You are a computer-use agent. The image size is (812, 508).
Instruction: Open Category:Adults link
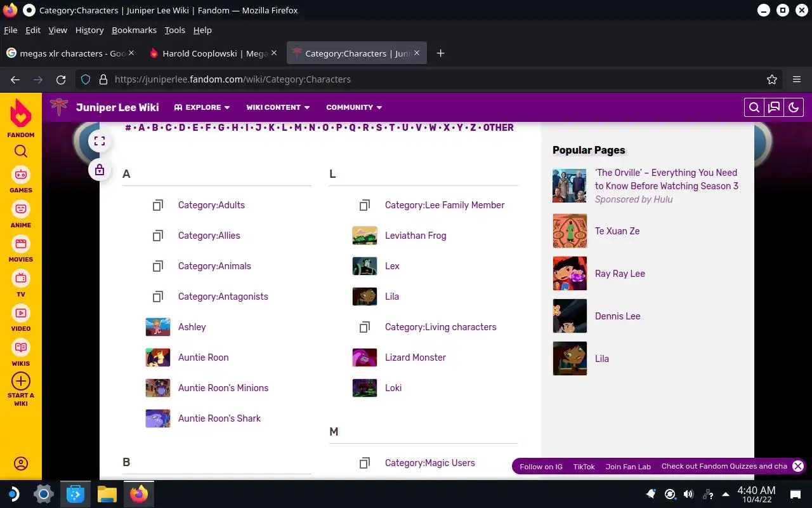[211, 205]
